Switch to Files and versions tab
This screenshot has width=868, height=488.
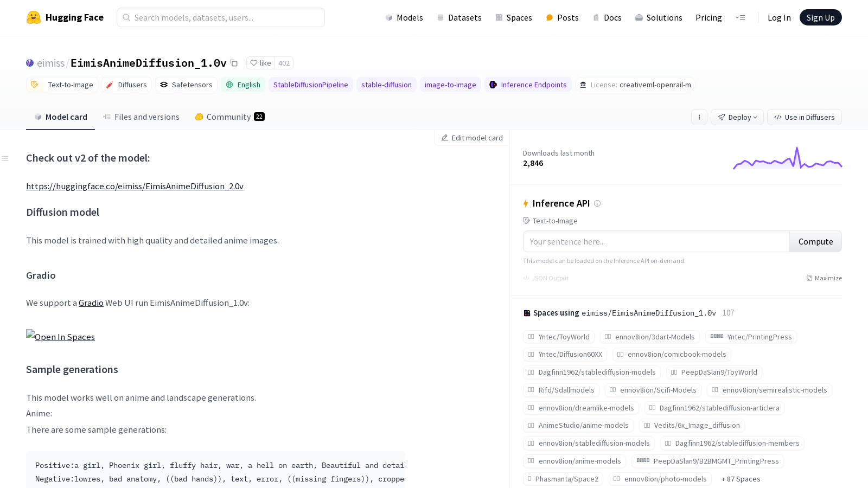pos(141,117)
